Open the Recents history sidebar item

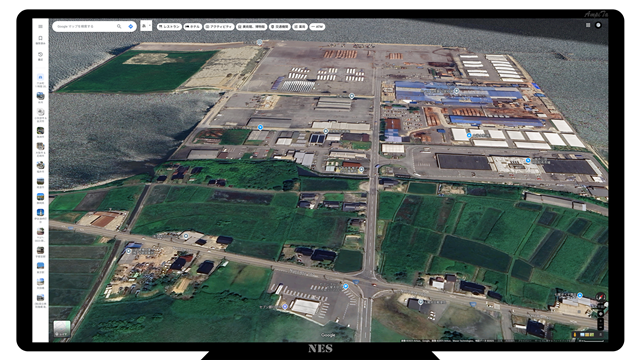pos(40,56)
